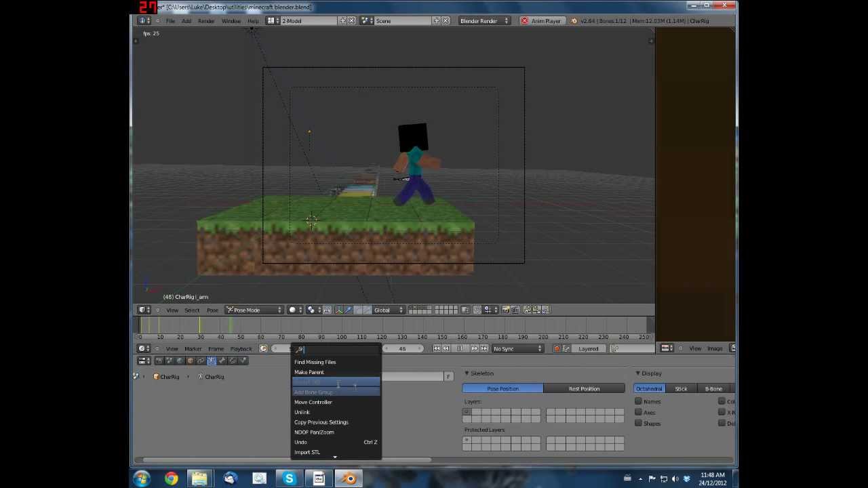Viewport: 868px width, 488px height.
Task: Click the Scene datablock icon in the header
Action: [366, 21]
